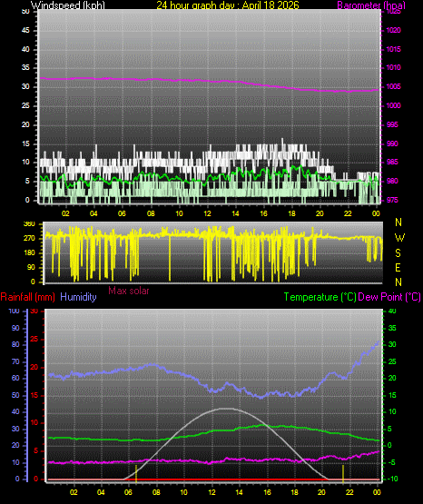This screenshot has width=423, height=504.
Task: Click the red 25 rainfall axis value
Action: pos(34,339)
